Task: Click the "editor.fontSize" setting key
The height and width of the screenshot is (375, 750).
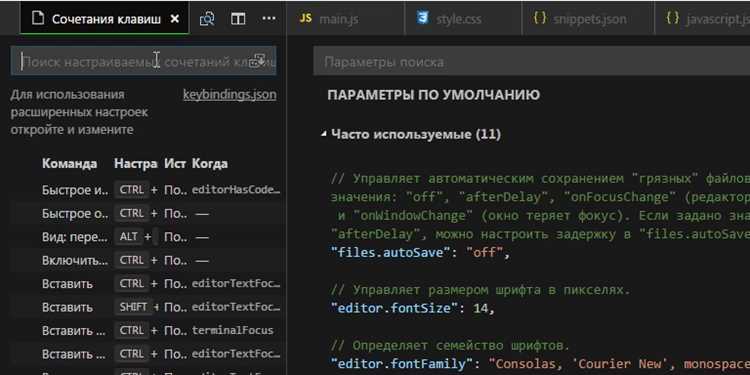Action: click(395, 308)
